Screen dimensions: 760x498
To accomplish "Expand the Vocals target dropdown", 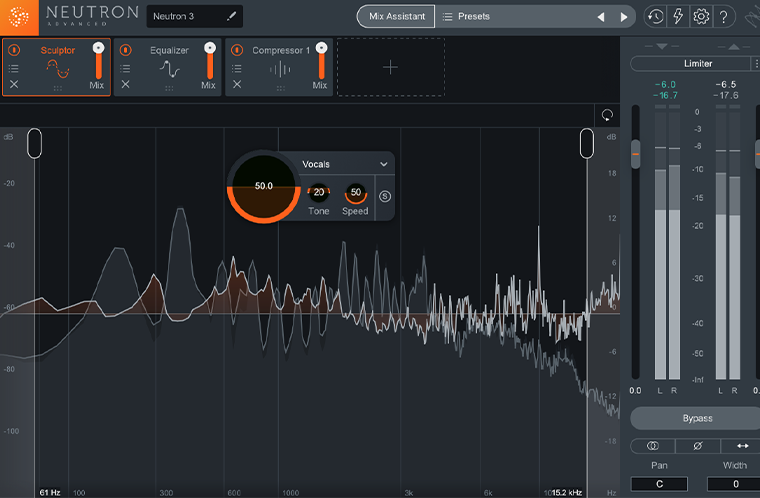I will [383, 164].
